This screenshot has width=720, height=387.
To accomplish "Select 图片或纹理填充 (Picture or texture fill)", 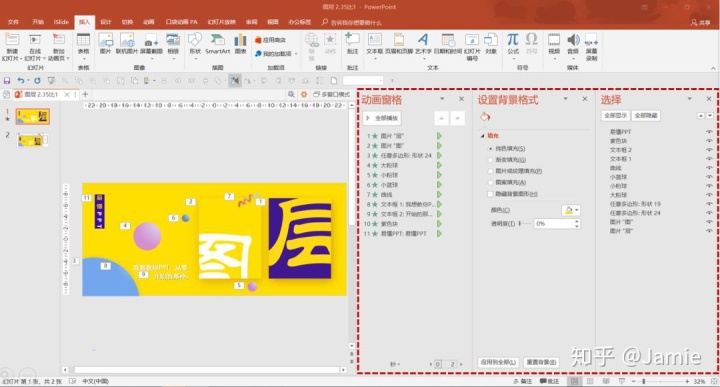I will coord(490,171).
